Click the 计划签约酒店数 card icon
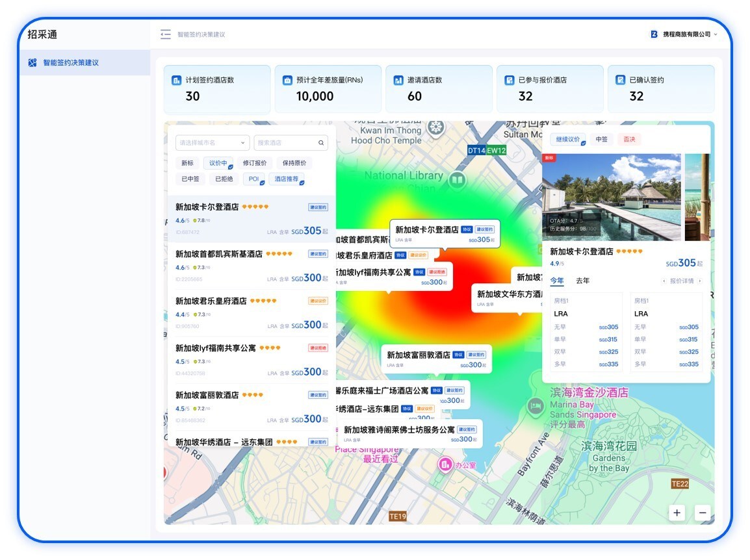Screen dimensions: 750x560 [176, 81]
